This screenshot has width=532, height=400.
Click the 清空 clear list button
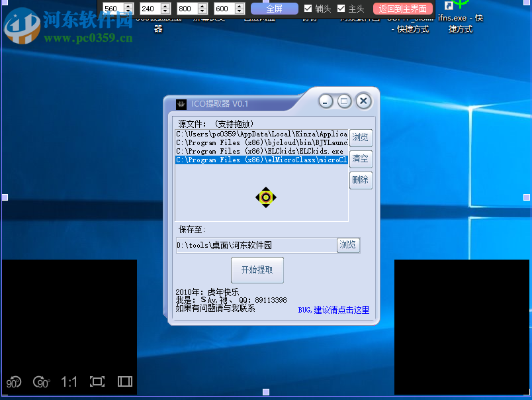(x=361, y=159)
